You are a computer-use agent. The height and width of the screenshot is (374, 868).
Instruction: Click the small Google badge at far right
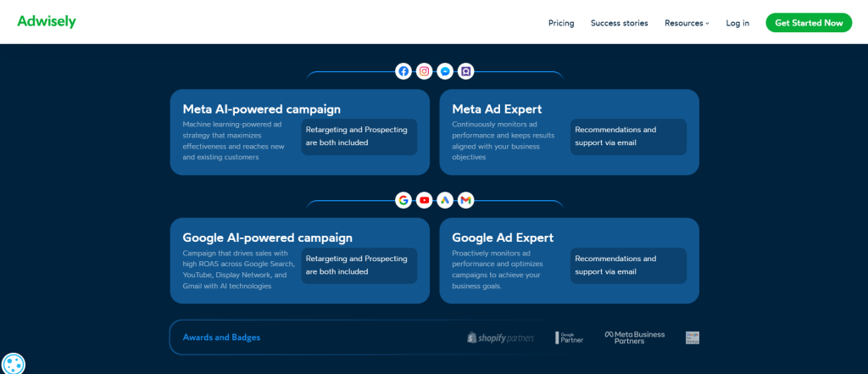click(x=693, y=338)
